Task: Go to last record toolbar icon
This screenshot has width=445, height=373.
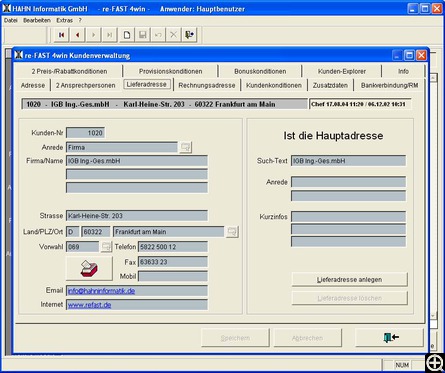Action: 109,35
